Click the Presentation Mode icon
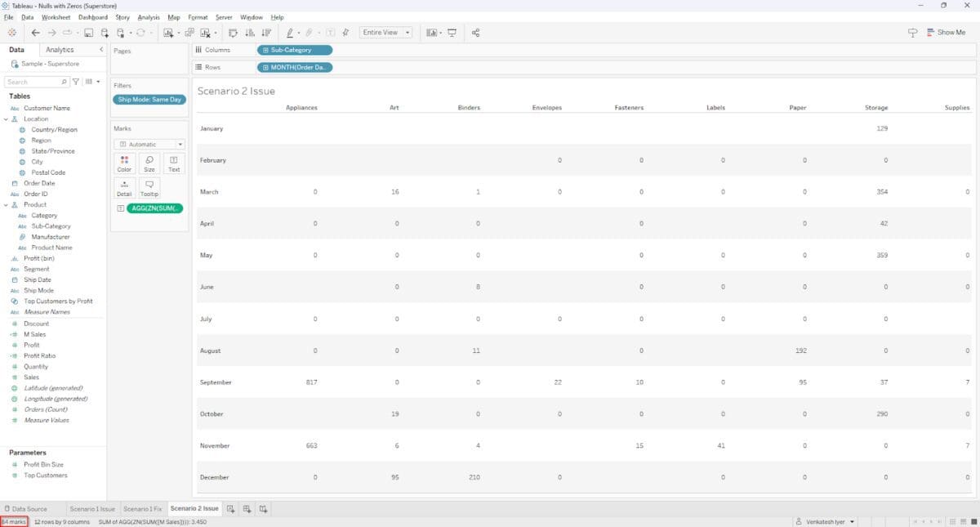 tap(452, 33)
